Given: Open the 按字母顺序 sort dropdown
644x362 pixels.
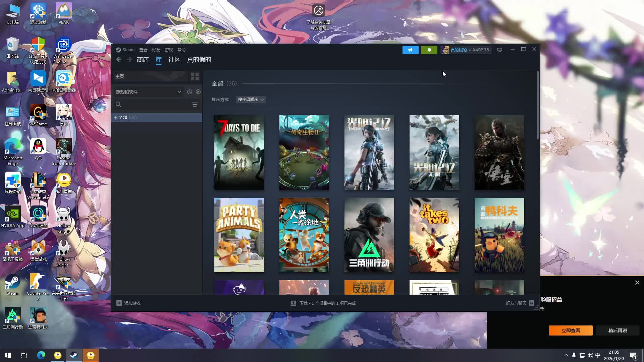Looking at the screenshot, I should (251, 100).
